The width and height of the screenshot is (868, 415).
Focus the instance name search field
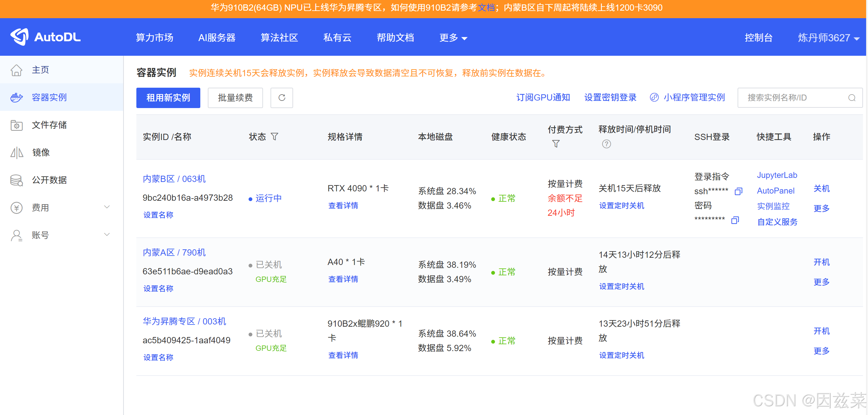(x=792, y=98)
